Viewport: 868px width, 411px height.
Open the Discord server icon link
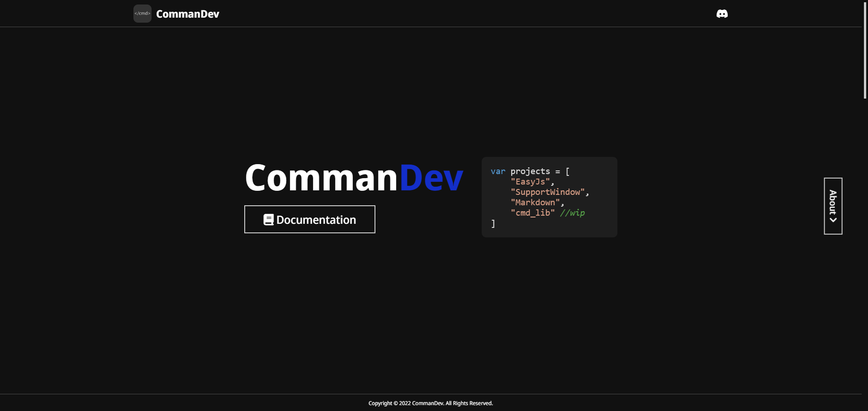(722, 14)
